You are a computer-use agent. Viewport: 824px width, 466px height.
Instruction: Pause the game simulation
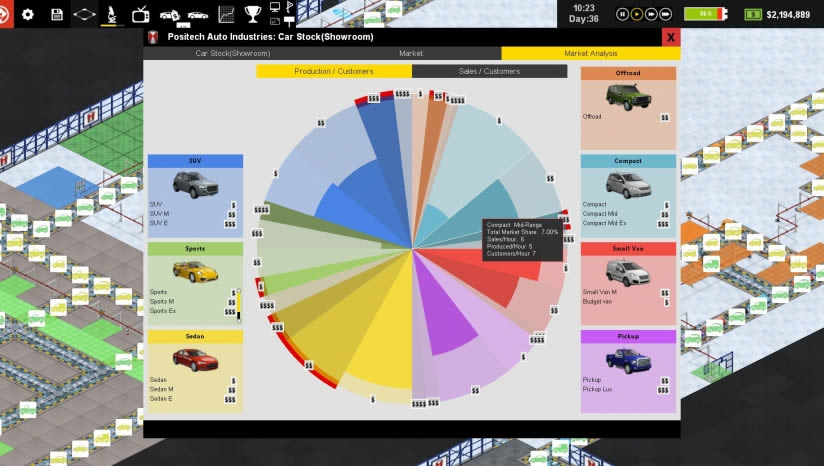pos(622,14)
